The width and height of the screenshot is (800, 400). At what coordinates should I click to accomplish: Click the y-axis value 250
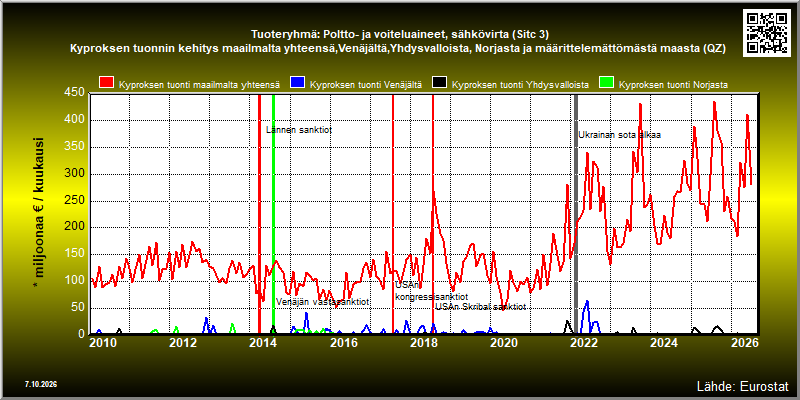coord(75,201)
